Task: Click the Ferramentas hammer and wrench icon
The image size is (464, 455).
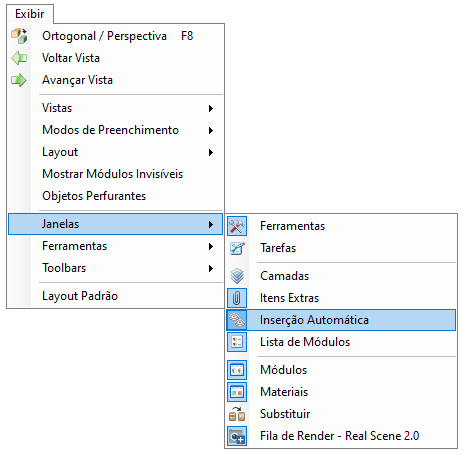Action: pyautogui.click(x=237, y=226)
